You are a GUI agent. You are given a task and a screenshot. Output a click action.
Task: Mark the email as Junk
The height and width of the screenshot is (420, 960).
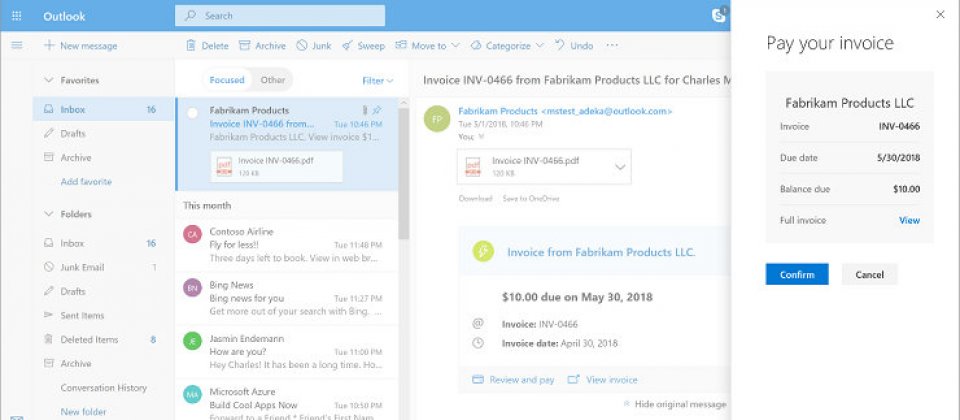[x=313, y=46]
